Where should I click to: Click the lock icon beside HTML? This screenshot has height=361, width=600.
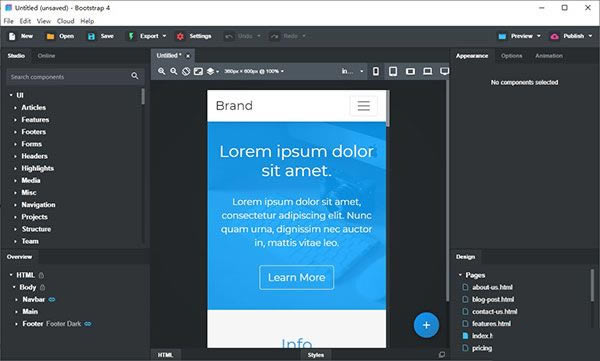coord(41,275)
